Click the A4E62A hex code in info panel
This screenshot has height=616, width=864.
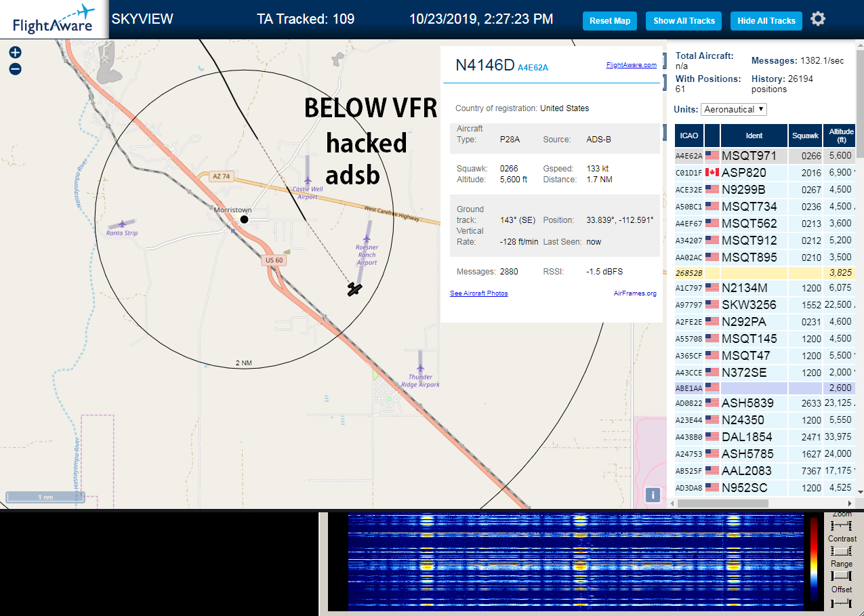point(533,67)
